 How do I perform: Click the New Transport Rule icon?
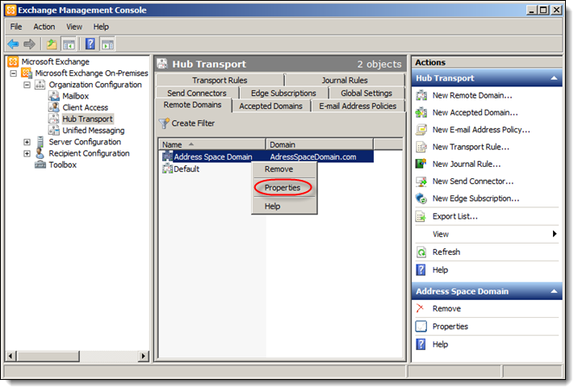coord(421,147)
